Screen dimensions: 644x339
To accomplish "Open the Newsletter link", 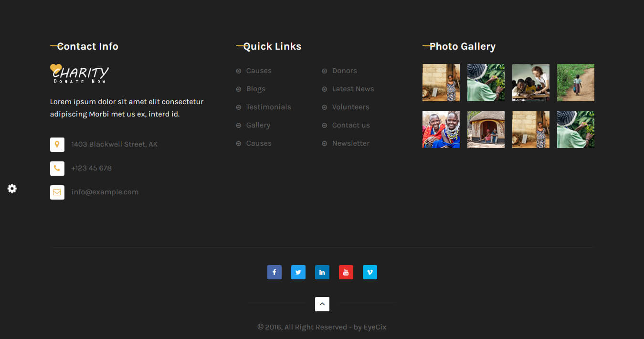I will tap(350, 143).
